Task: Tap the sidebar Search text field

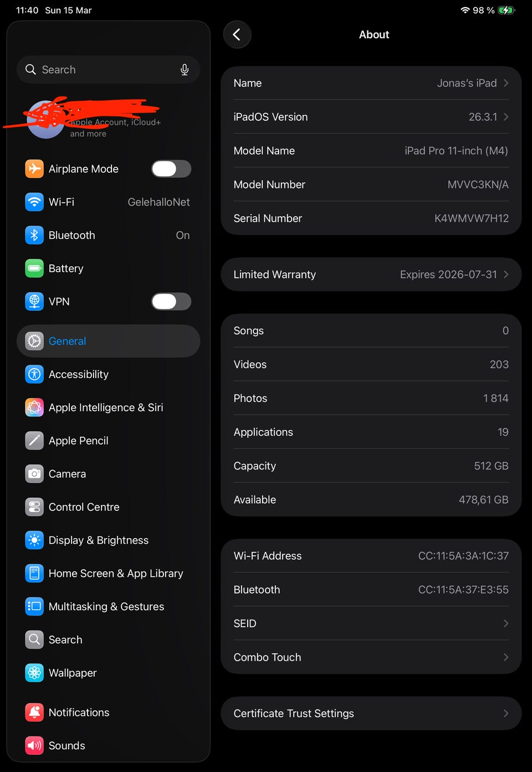Action: click(108, 69)
